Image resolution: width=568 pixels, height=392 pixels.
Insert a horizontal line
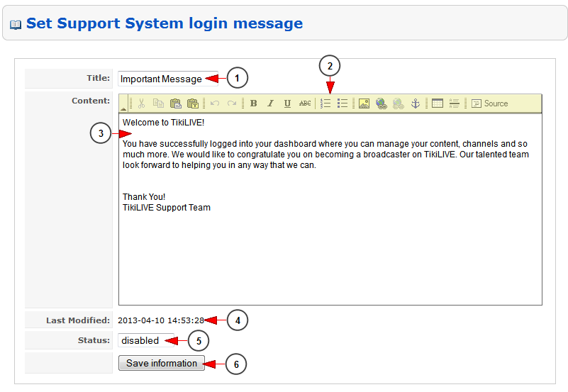click(x=455, y=103)
